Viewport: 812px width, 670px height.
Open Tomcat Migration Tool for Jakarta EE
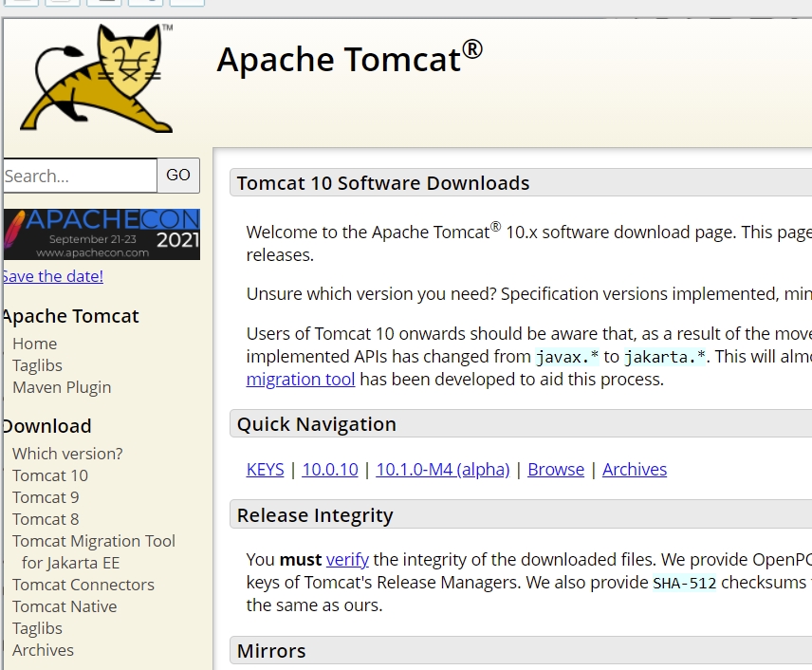coord(94,552)
